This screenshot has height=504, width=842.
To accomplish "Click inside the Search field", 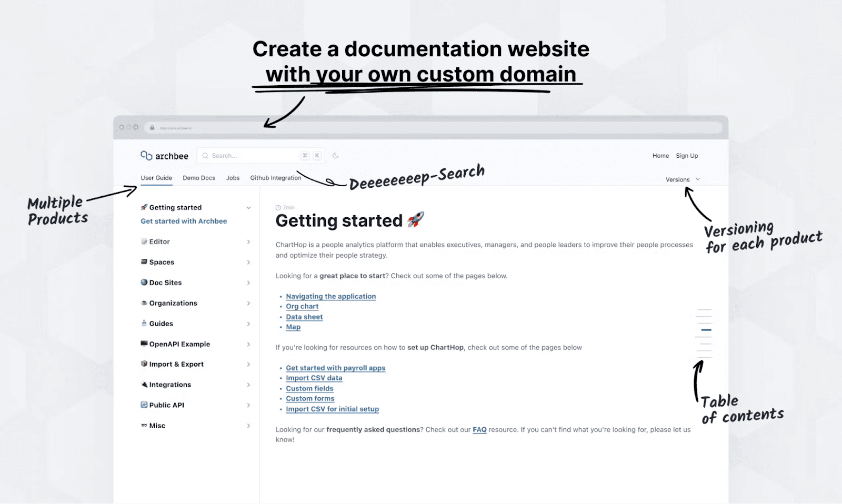I will [253, 155].
